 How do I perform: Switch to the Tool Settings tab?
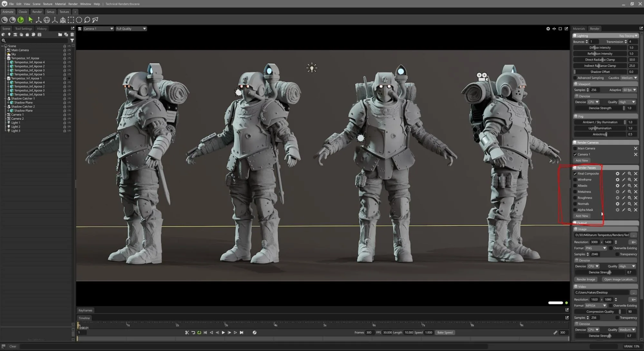24,29
